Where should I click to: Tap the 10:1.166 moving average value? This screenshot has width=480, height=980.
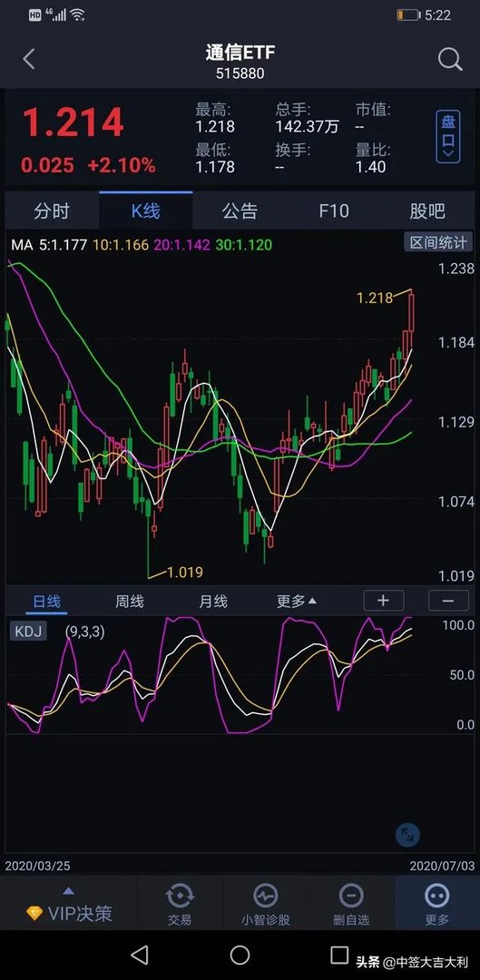(x=122, y=245)
